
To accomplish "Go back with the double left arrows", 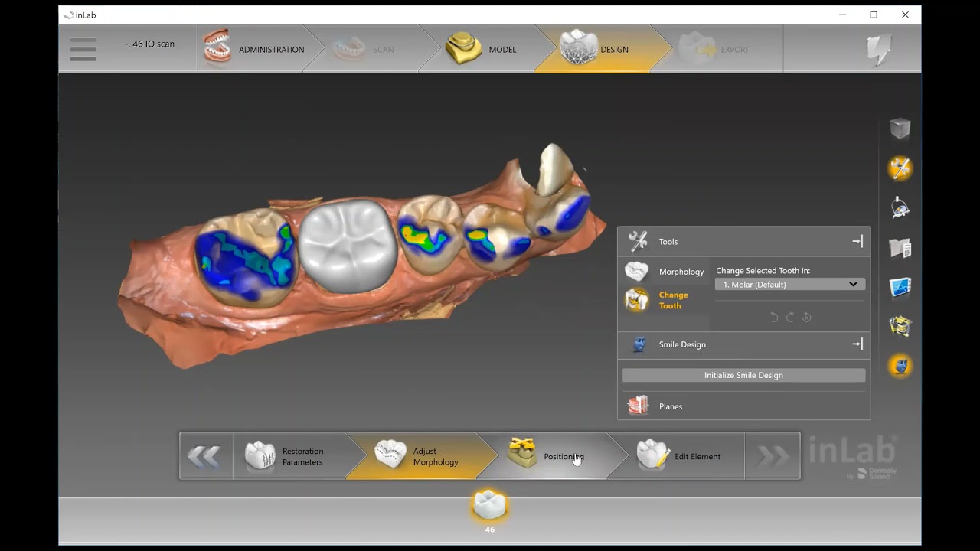I will click(205, 456).
